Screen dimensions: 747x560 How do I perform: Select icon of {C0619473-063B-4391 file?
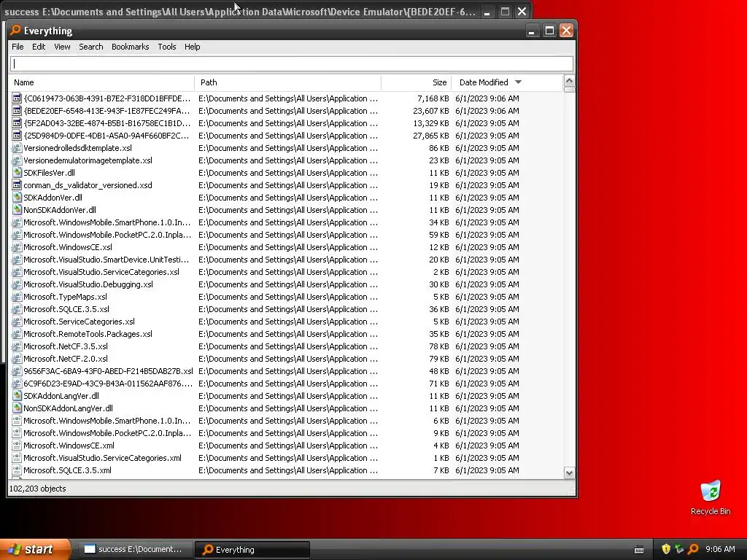pyautogui.click(x=17, y=98)
